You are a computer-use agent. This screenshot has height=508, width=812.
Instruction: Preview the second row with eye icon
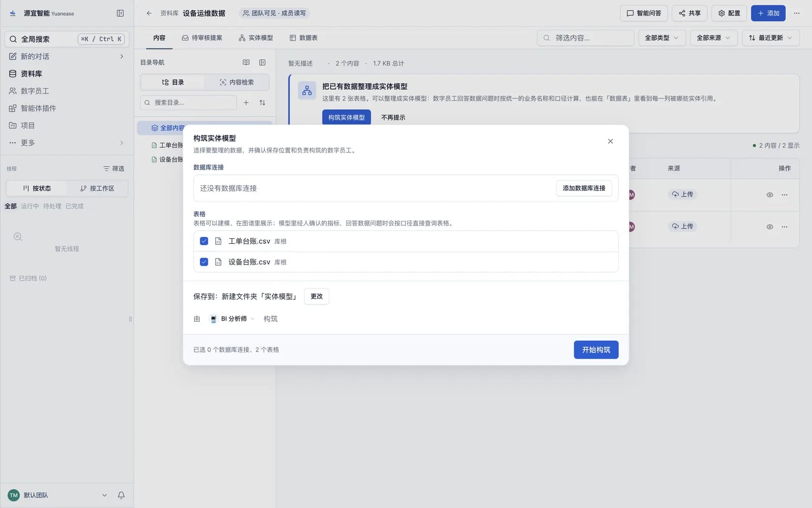(770, 227)
